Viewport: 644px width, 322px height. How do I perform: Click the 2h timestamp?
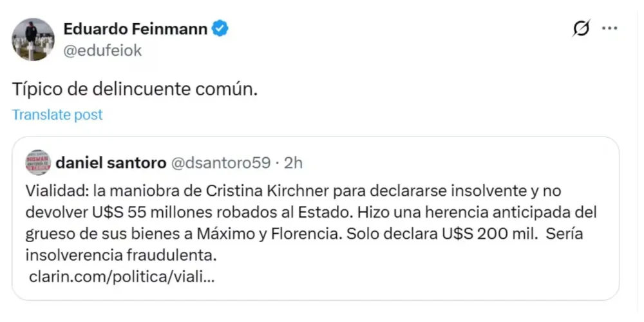click(293, 162)
